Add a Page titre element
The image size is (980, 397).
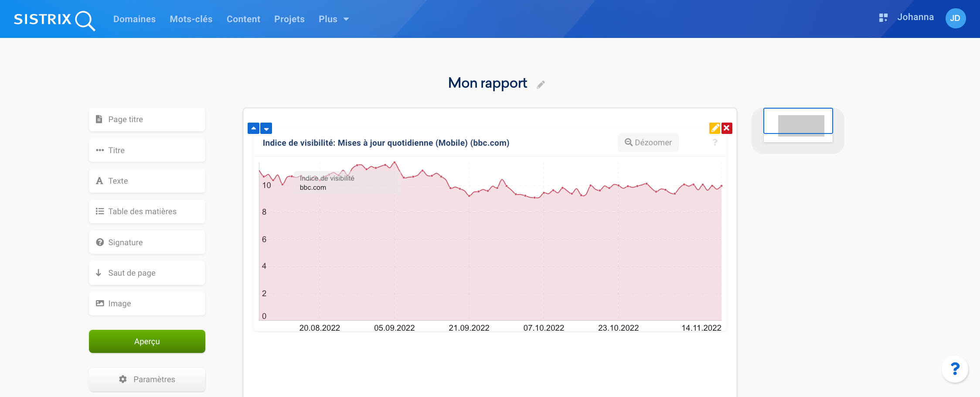point(147,120)
